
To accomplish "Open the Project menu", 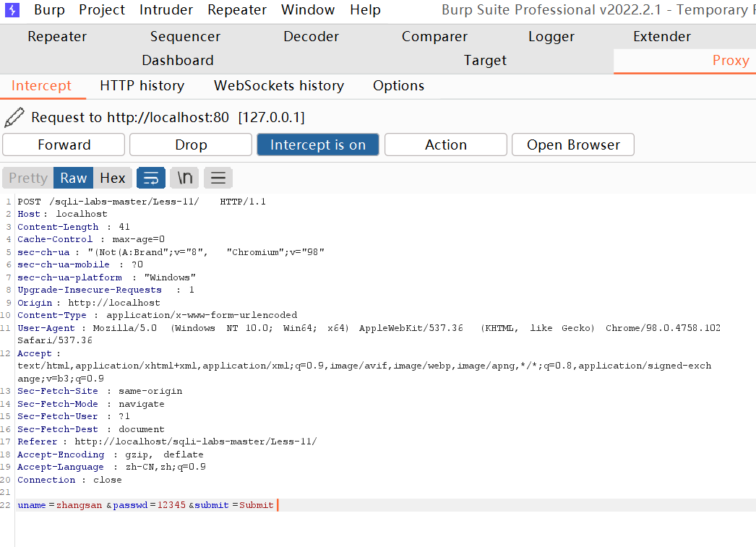I will 102,9.
